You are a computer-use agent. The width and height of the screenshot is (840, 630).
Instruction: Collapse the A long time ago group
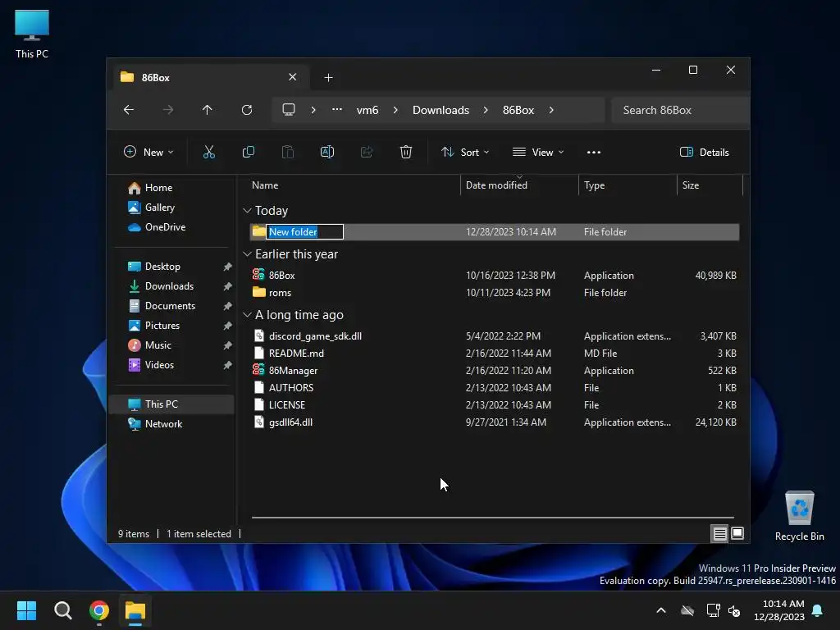247,315
